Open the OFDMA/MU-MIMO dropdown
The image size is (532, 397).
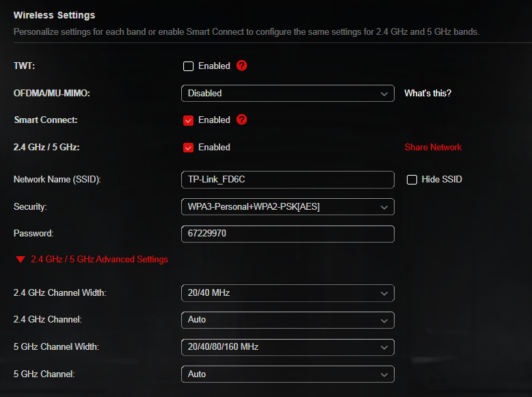point(288,93)
